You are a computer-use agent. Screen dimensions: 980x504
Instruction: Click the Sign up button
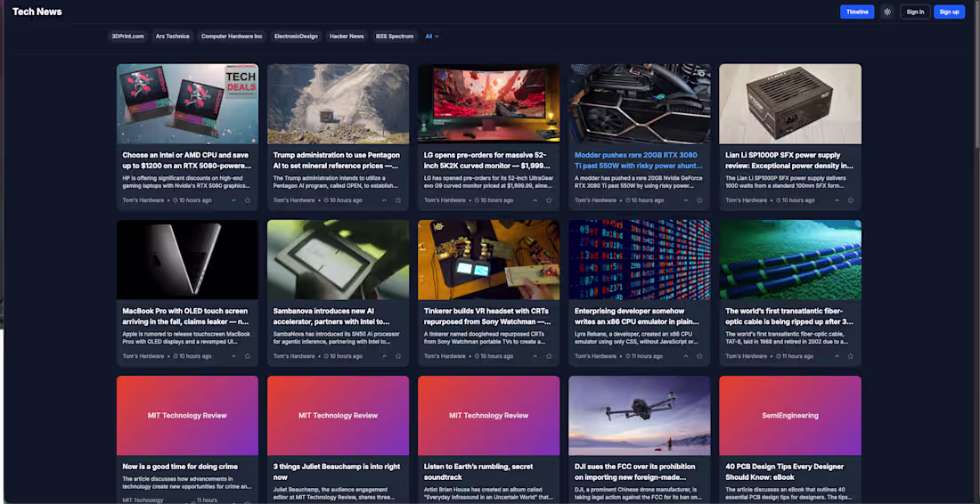949,12
